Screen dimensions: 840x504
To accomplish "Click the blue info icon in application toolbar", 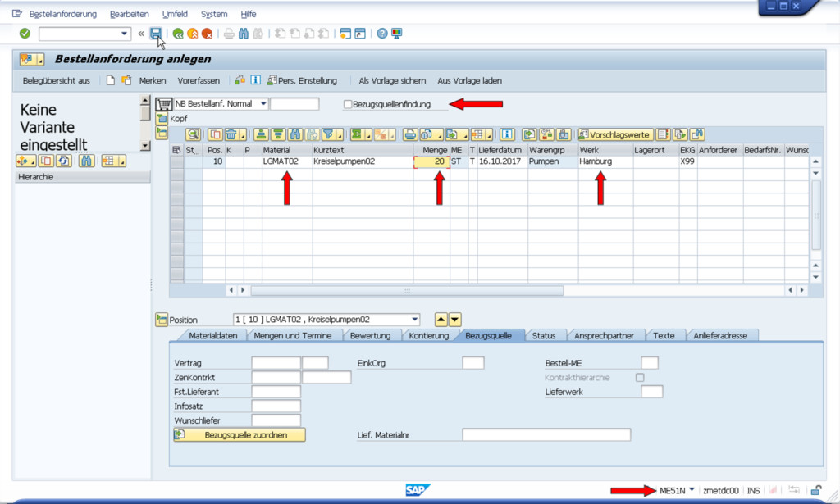I will click(x=256, y=80).
